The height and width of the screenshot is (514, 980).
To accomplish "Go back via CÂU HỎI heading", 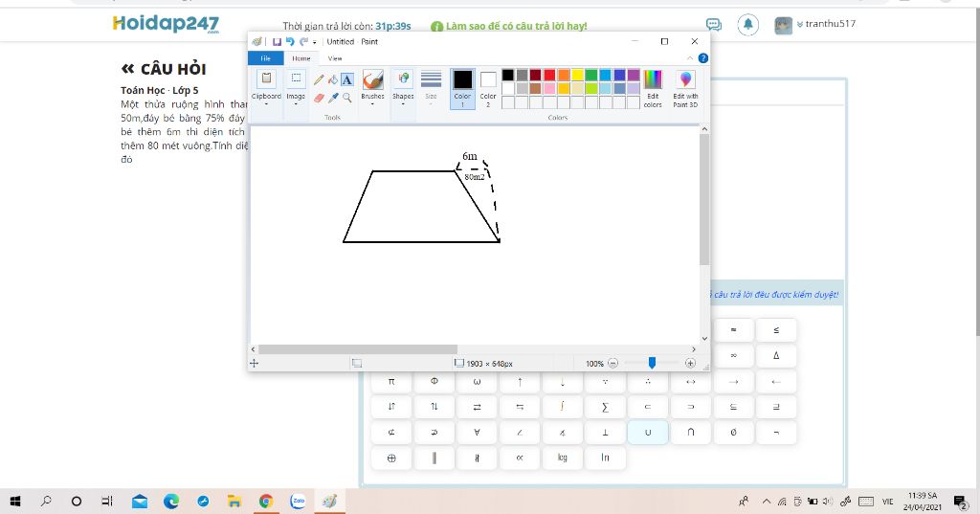I will [164, 69].
